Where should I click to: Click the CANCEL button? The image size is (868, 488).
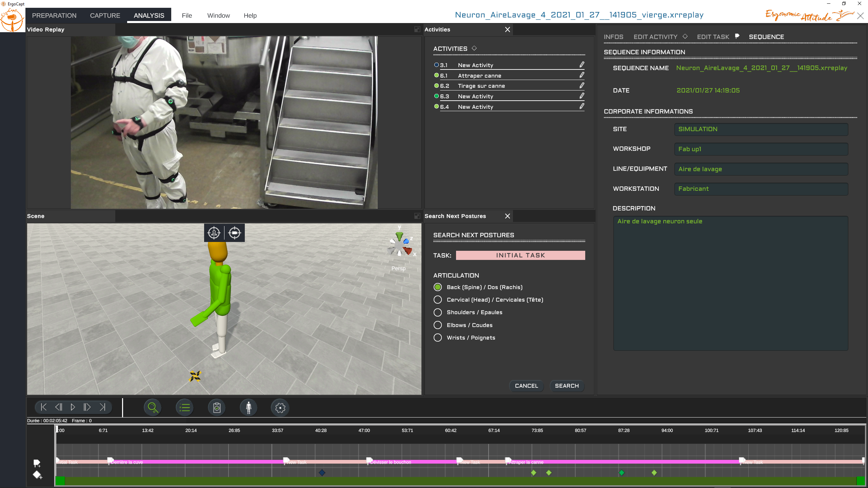(x=527, y=386)
